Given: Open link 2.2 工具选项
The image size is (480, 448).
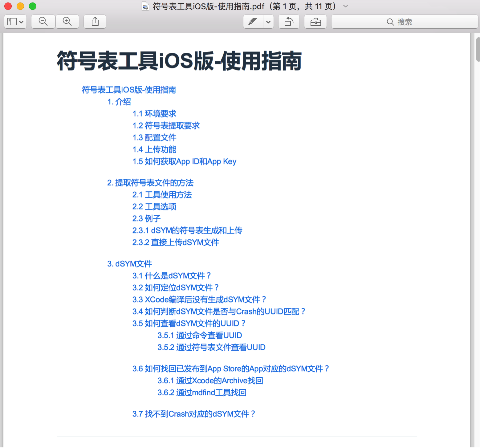Looking at the screenshot, I should click(x=154, y=207).
